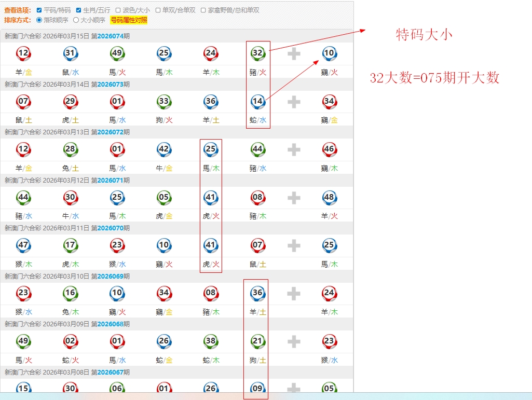
Task: Click ball 32 in draw 2026074
Action: [x=257, y=53]
